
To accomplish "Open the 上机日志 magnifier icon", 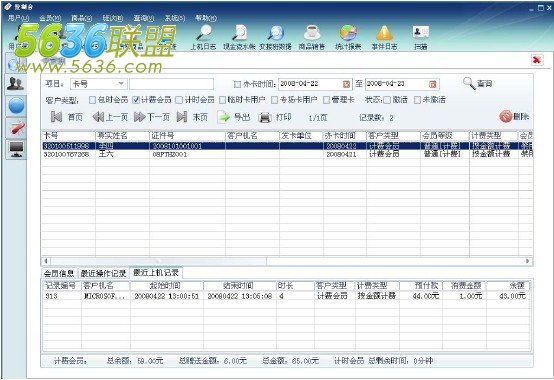I will point(204,32).
